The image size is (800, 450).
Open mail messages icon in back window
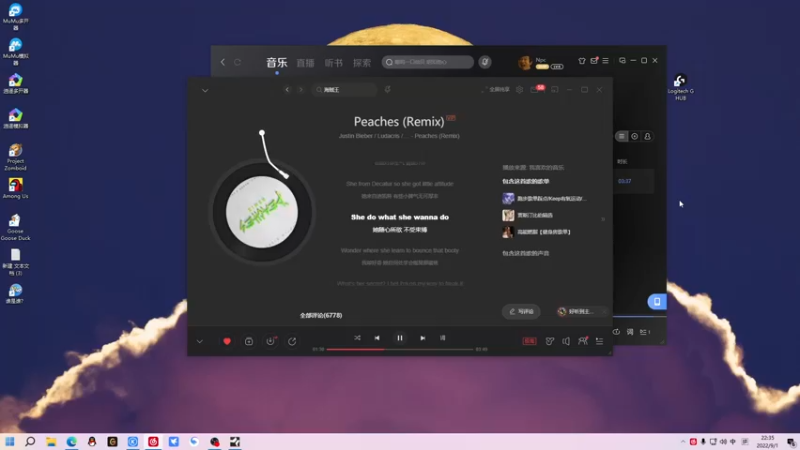point(594,61)
